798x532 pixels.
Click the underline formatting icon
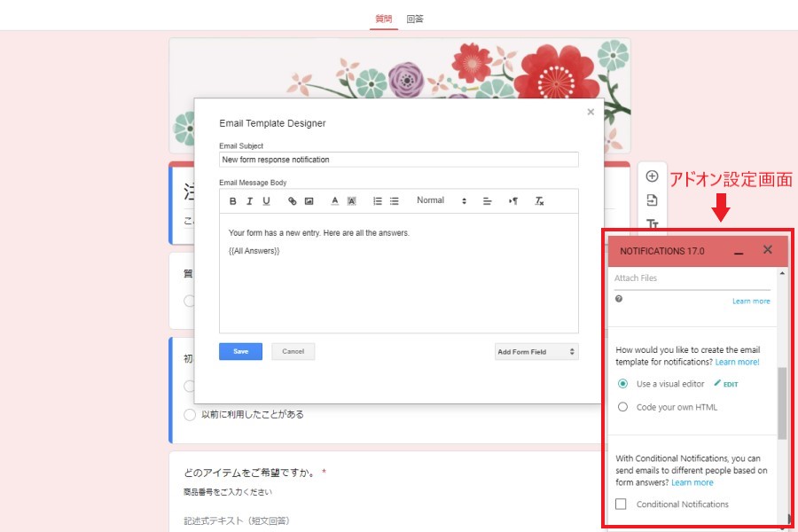tap(266, 201)
